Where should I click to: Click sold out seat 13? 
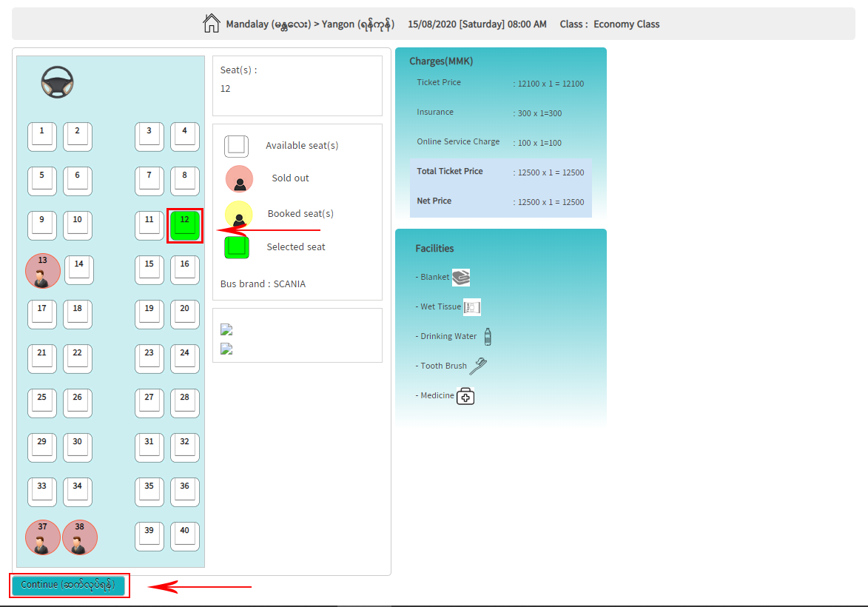43,271
